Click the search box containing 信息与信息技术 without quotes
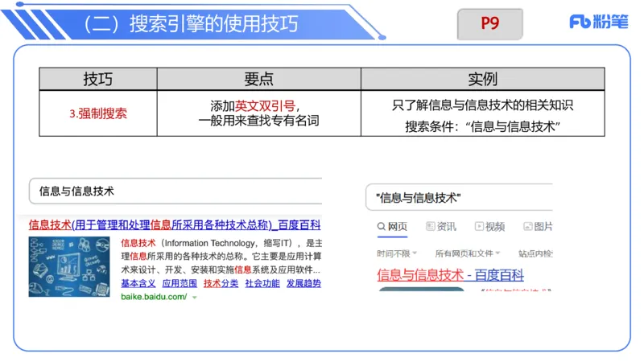The height and width of the screenshot is (362, 644). tap(175, 191)
